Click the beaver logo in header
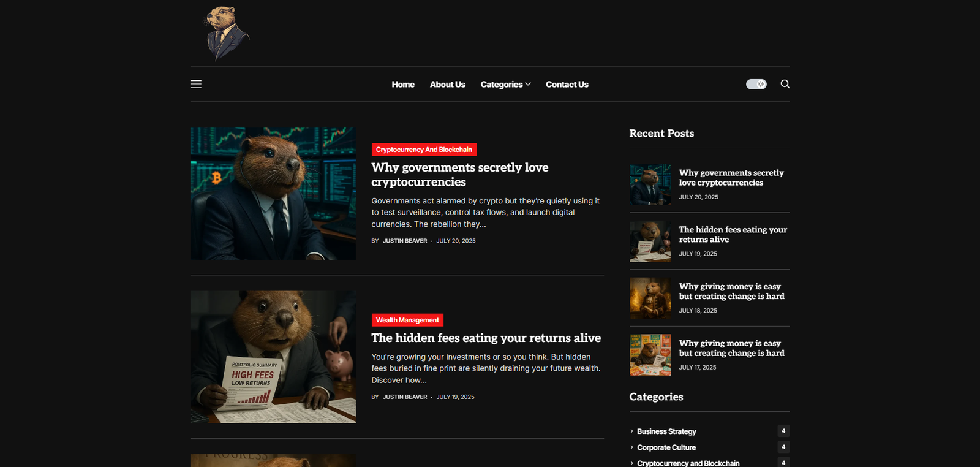 pyautogui.click(x=225, y=33)
